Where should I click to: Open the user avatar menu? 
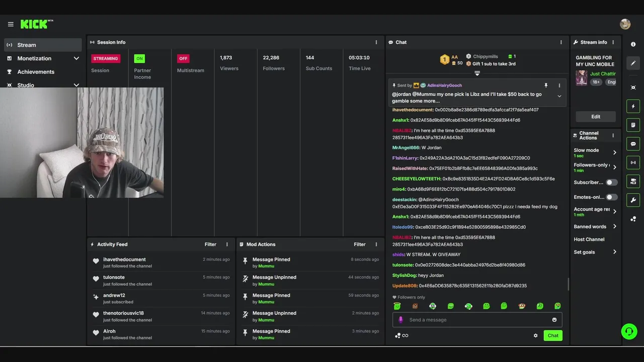625,24
